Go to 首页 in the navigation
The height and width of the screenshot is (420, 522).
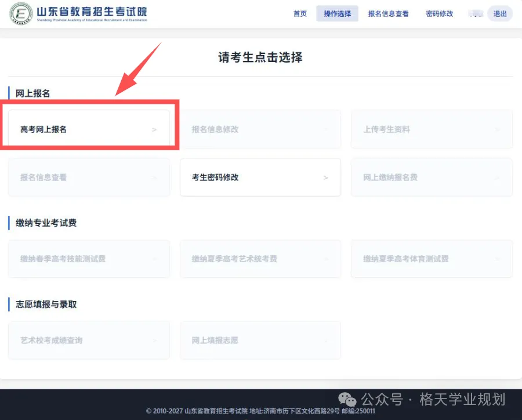click(300, 14)
